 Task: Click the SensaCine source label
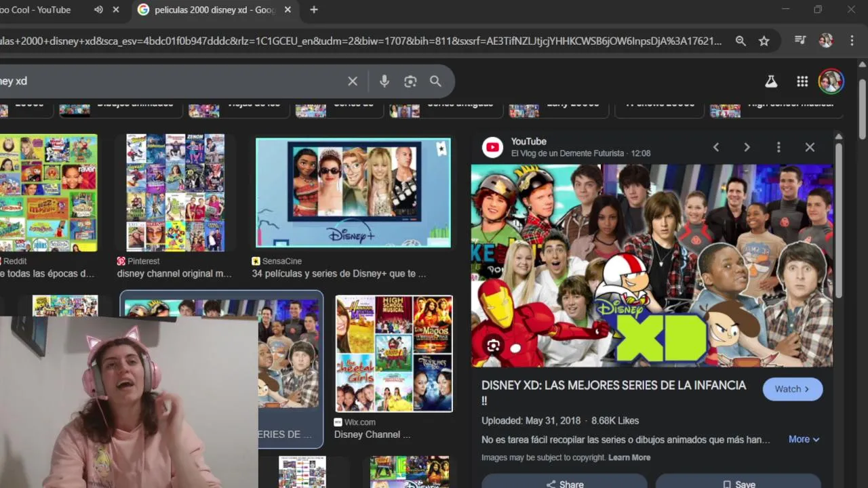(x=282, y=261)
